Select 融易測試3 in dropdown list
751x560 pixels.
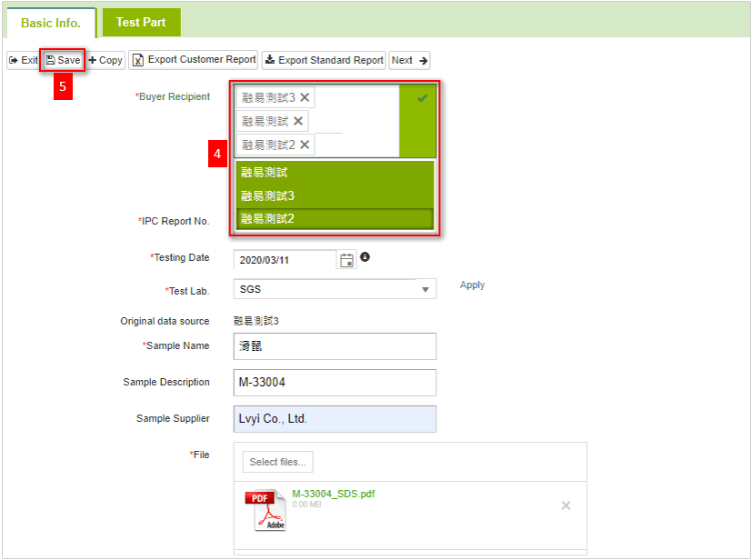click(x=335, y=196)
